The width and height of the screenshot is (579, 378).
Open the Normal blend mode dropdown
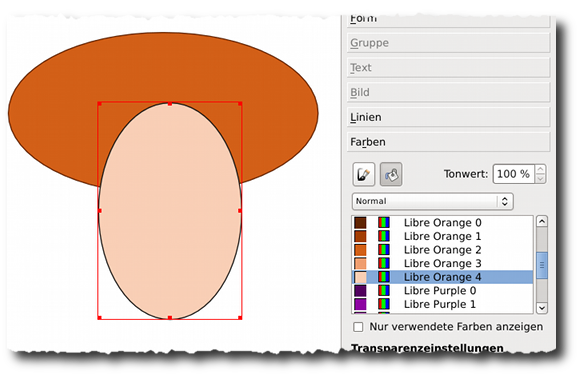point(432,201)
